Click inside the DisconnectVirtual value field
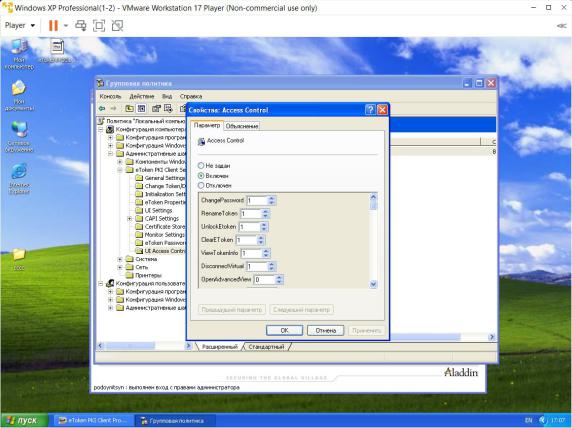The height and width of the screenshot is (428, 572). pyautogui.click(x=257, y=266)
